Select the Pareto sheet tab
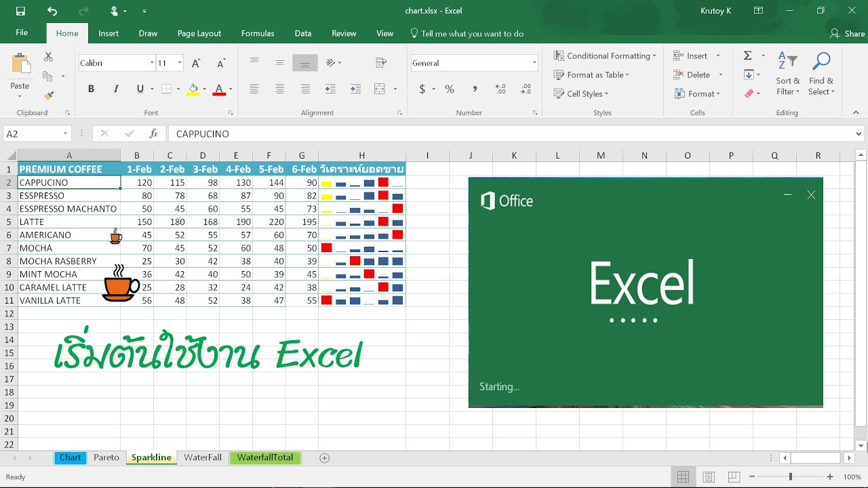Viewport: 868px width, 488px height. point(106,457)
